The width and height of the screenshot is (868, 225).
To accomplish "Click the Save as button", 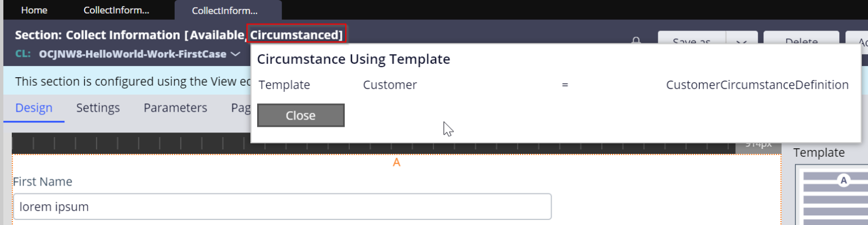I will tap(692, 41).
